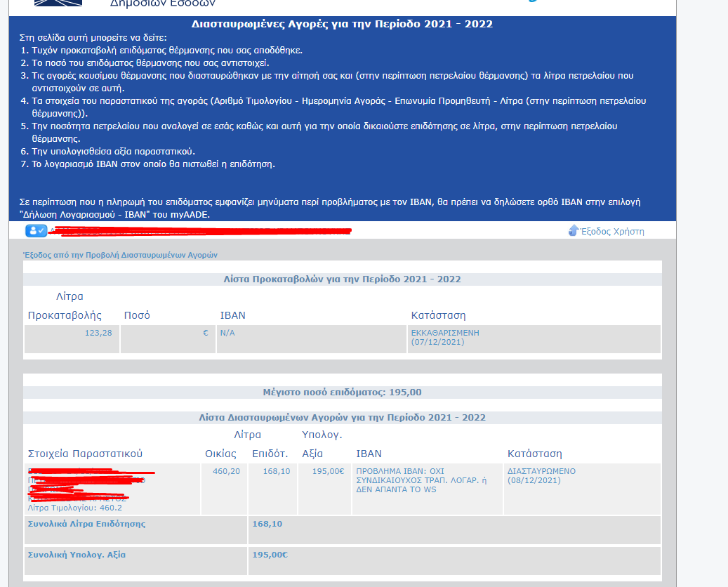728x587 pixels.
Task: Click the page title Διασταυρωμένες Αγορές για την Περίοδο
Action: pyautogui.click(x=342, y=24)
